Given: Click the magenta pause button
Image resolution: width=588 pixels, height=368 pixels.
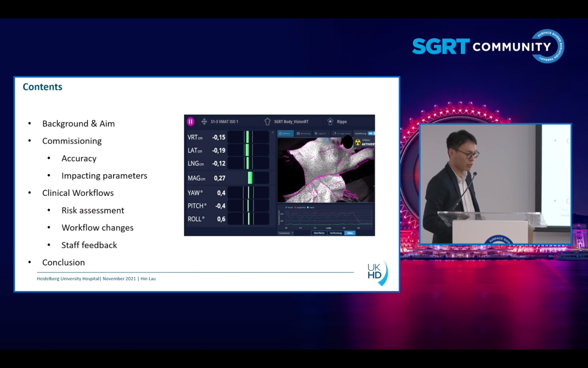Looking at the screenshot, I should point(190,121).
